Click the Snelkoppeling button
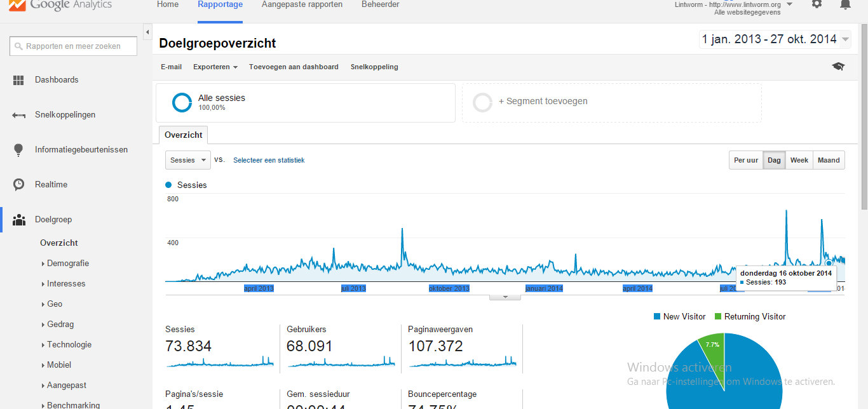The height and width of the screenshot is (409, 868). [x=374, y=67]
